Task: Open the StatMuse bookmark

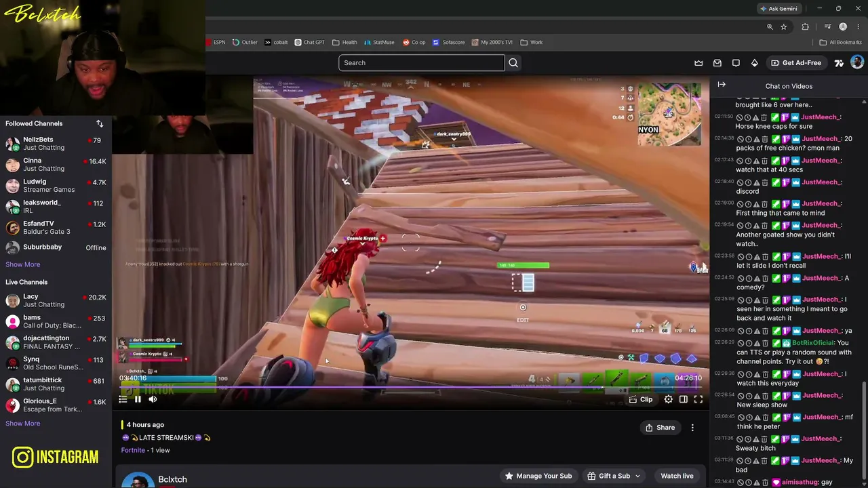Action: [x=379, y=42]
